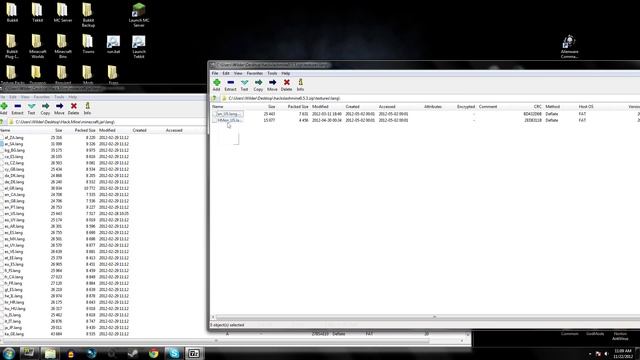This screenshot has height=360, width=640.
Task: Select cy_GB.lang in back window
Action: [x=14, y=169]
